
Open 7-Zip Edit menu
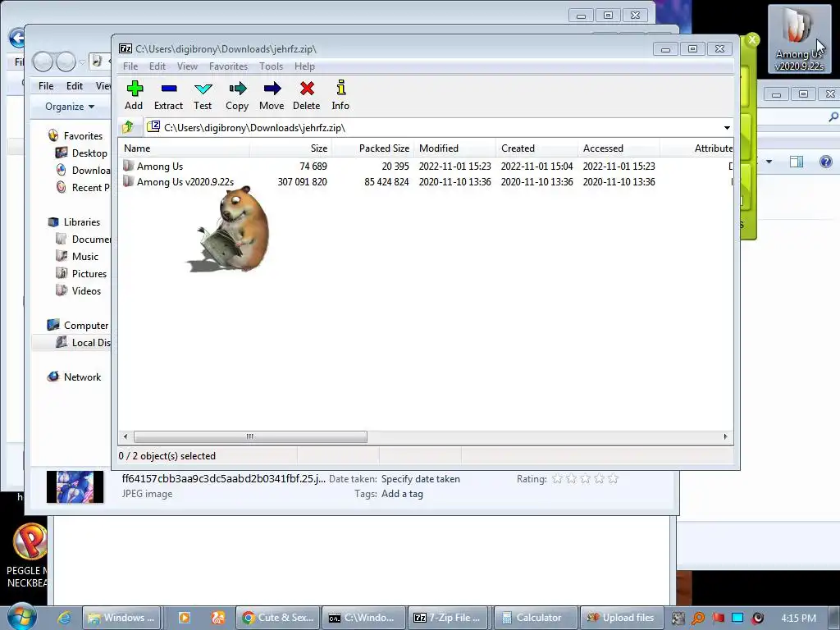157,66
